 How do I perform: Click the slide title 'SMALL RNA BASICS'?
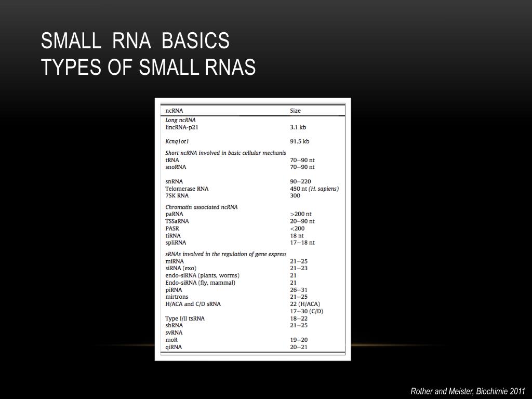point(135,41)
